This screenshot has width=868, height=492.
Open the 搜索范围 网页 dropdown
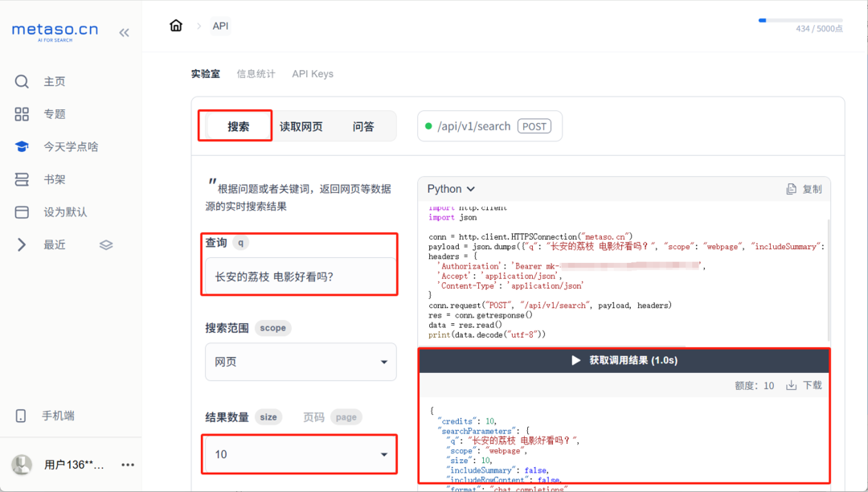(x=301, y=362)
